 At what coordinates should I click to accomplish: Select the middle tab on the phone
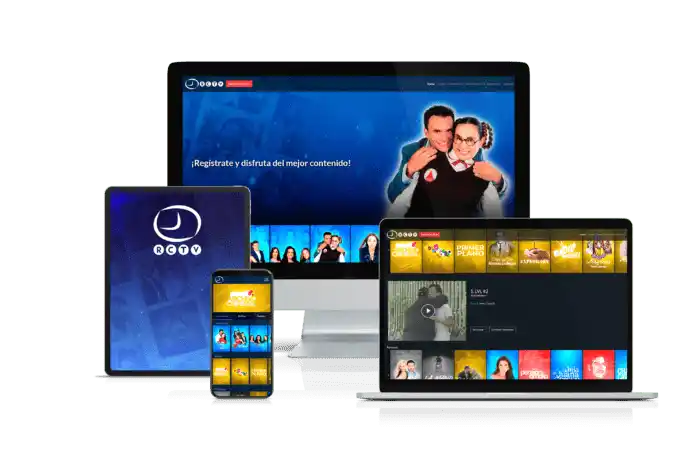pos(241,316)
